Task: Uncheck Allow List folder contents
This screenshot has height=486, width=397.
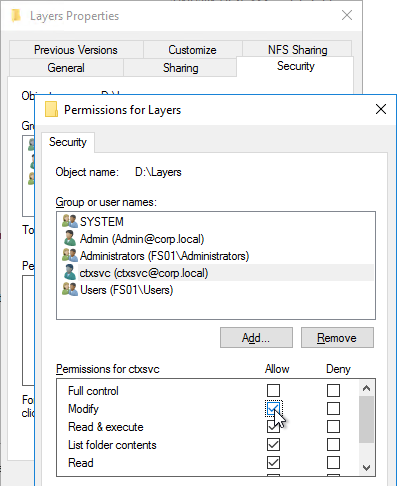Action: click(273, 444)
